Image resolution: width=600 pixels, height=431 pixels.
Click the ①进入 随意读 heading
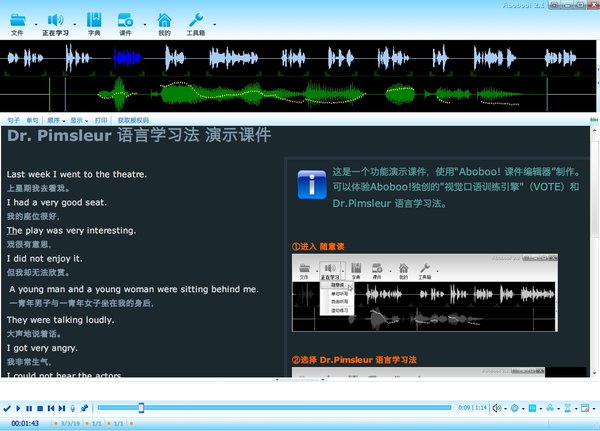point(318,247)
